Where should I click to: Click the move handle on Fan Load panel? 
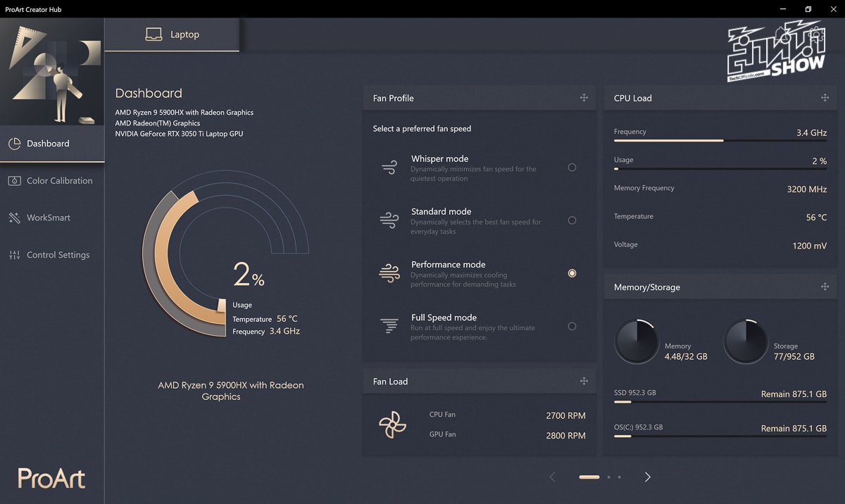(x=584, y=382)
